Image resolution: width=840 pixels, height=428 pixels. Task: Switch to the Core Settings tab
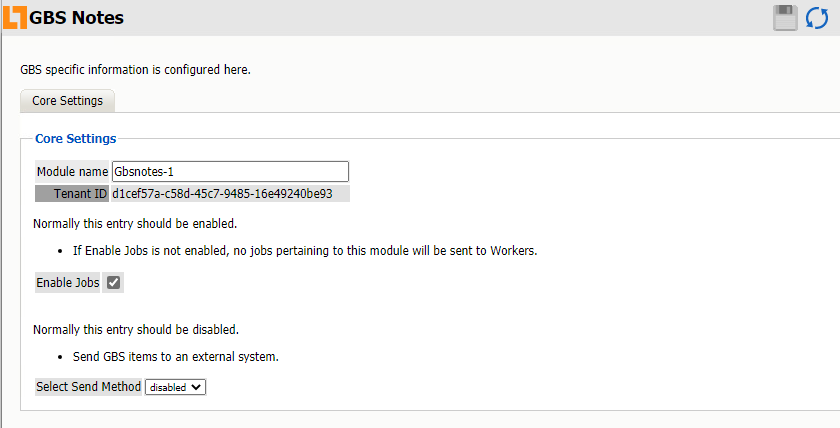pos(67,101)
